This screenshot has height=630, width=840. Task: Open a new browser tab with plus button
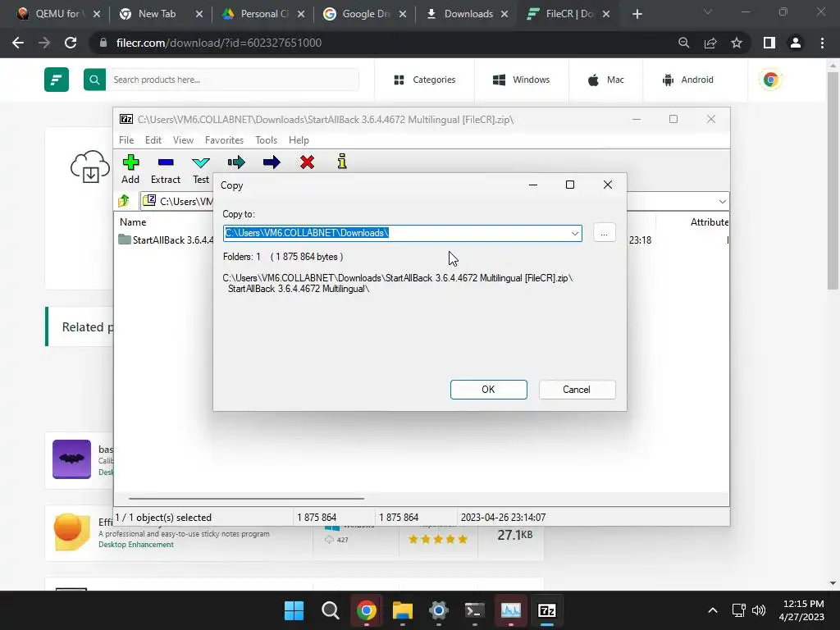tap(637, 14)
